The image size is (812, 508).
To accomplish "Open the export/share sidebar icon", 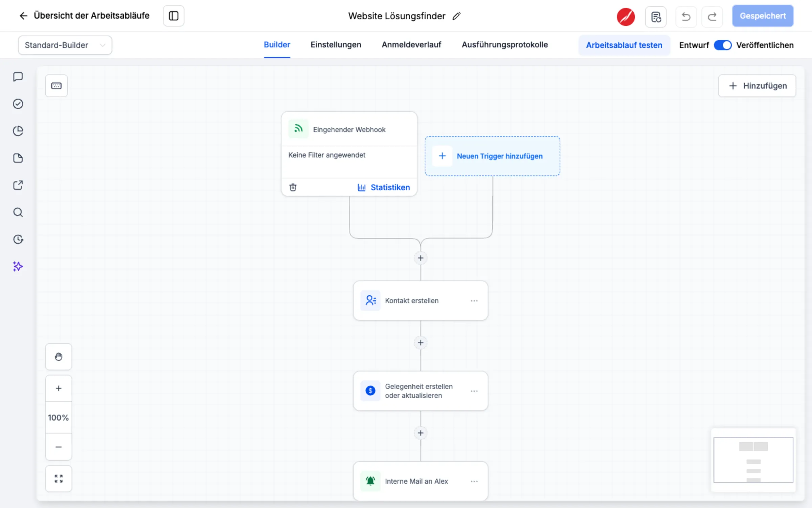I will [x=18, y=185].
